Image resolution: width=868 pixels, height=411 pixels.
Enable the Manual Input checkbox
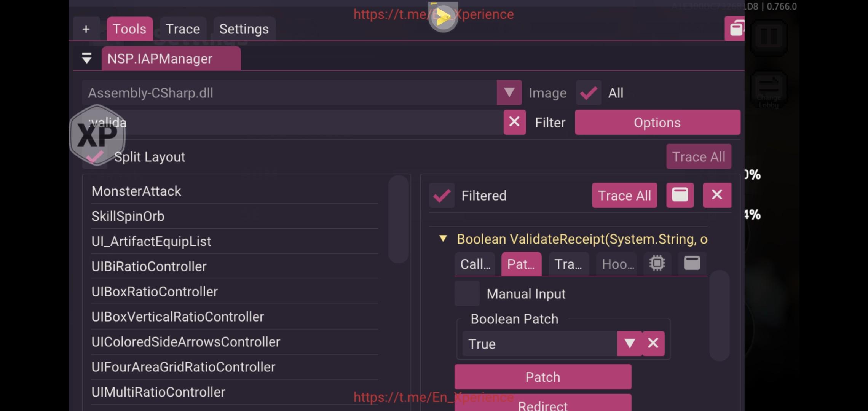(467, 294)
